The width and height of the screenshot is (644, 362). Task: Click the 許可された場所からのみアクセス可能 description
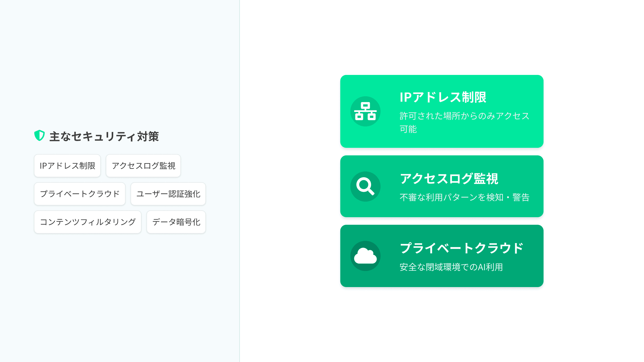[464, 122]
